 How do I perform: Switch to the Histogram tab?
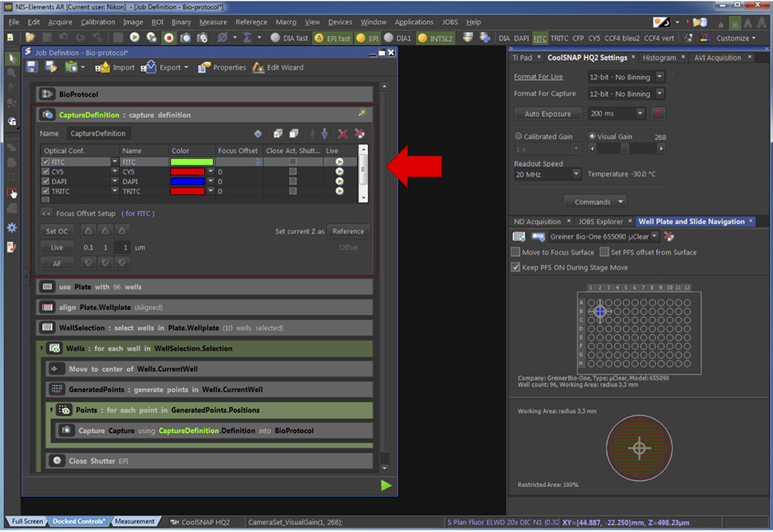tap(659, 58)
